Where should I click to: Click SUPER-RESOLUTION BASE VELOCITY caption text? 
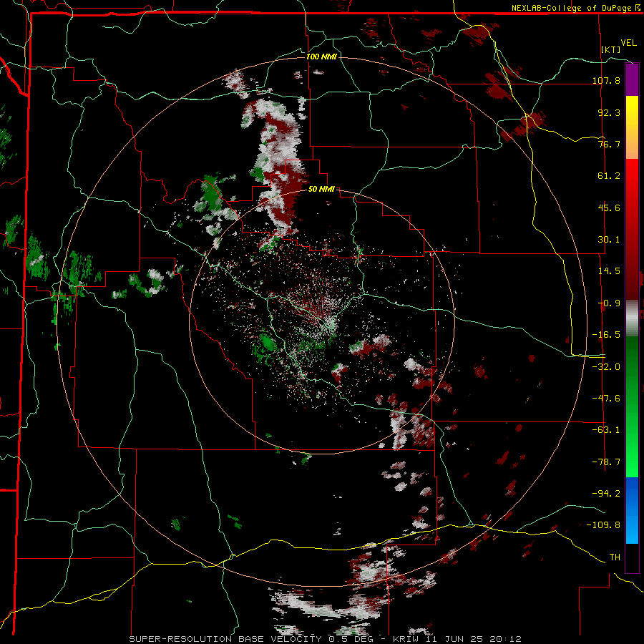(x=225, y=639)
